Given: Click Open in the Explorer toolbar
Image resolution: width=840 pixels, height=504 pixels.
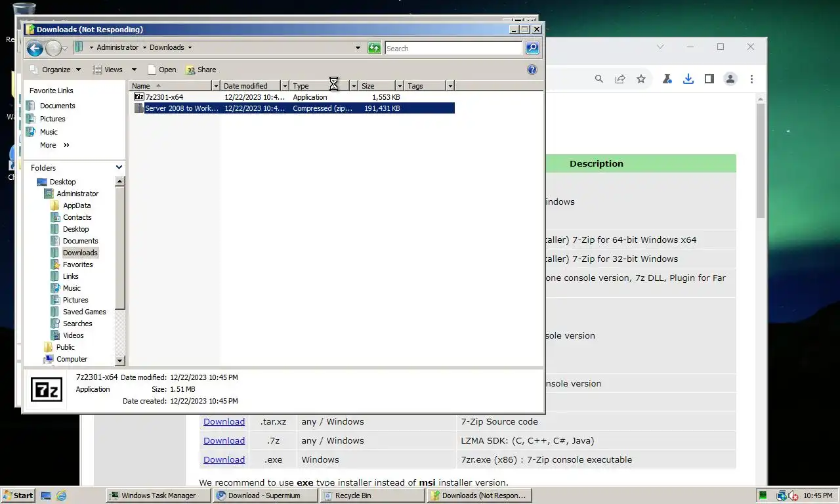Looking at the screenshot, I should 162,70.
